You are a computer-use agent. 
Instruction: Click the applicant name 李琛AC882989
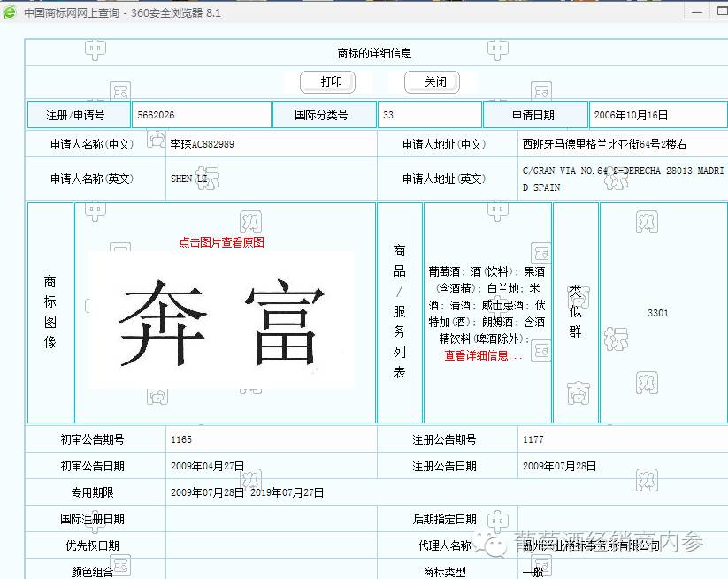201,143
